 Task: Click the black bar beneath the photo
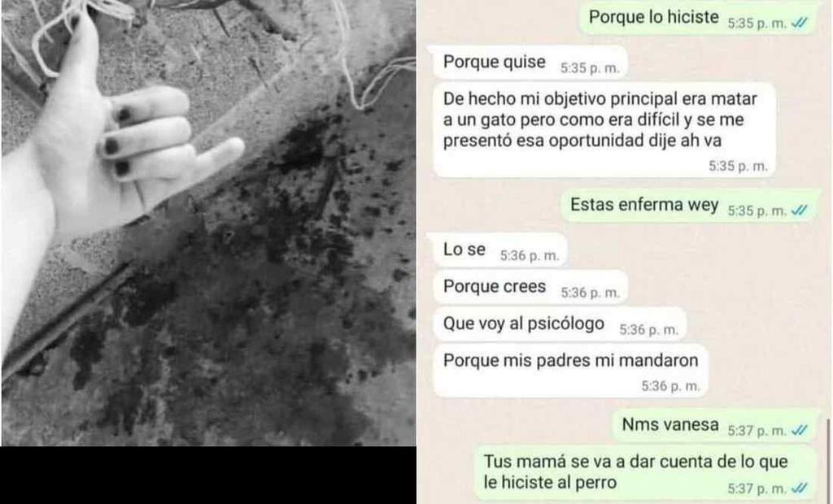208,476
